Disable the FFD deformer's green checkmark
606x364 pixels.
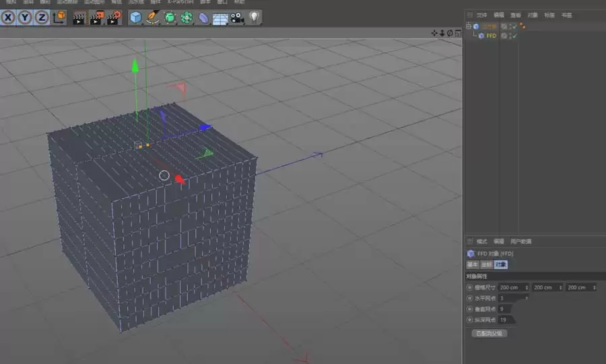point(514,36)
